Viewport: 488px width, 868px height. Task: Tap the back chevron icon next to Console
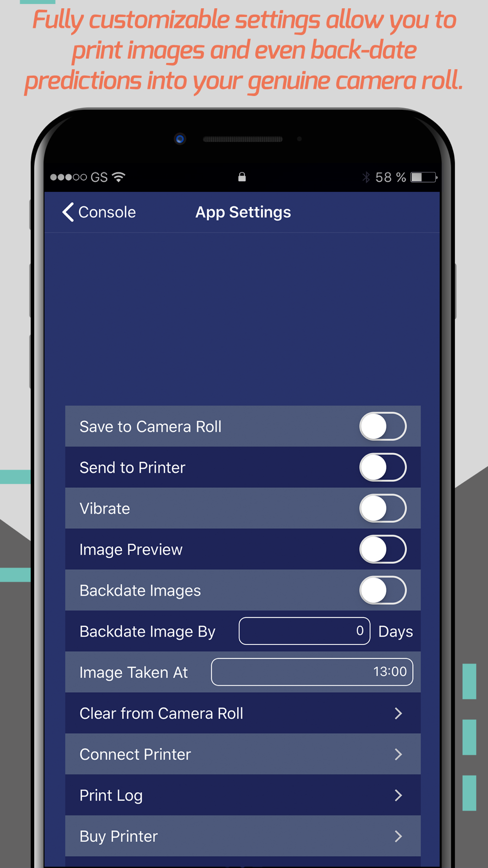point(68,212)
